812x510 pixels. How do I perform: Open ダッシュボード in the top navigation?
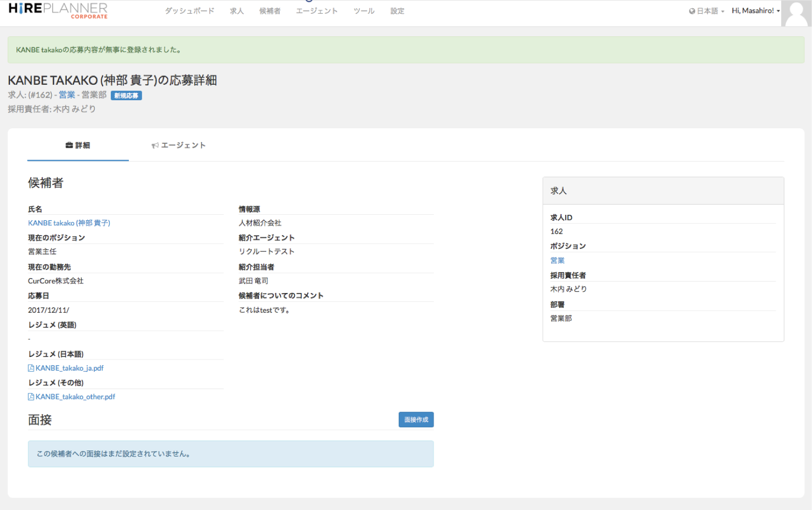click(190, 11)
